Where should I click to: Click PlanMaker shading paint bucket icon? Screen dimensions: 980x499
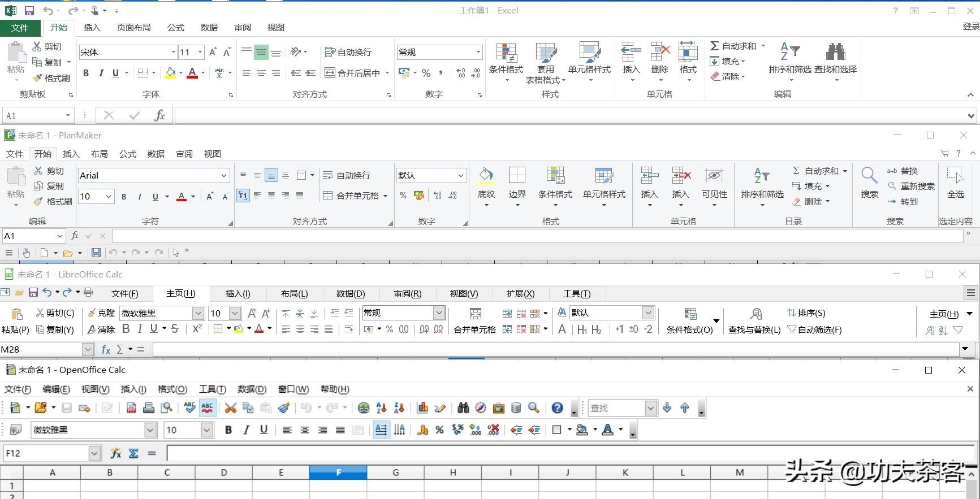486,176
